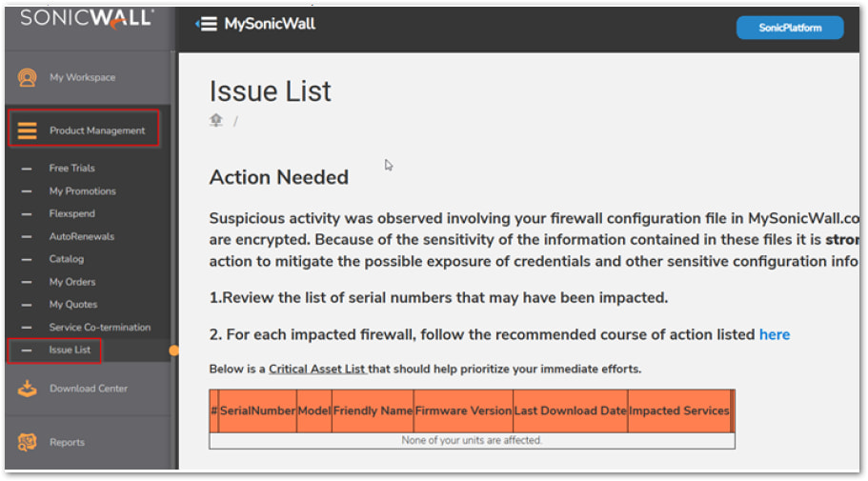Open Free Trials in sidebar
The image size is (868, 481).
pos(71,168)
